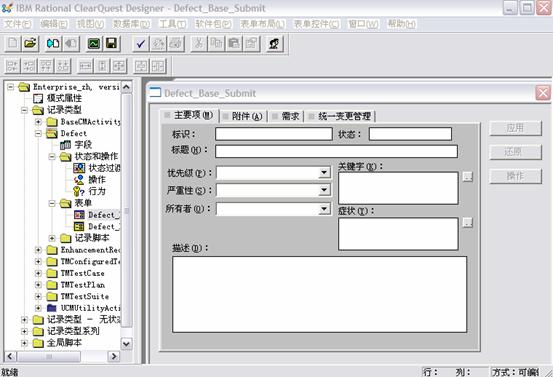Click the Align Left edges layout icon
The image size is (553, 377).
pyautogui.click(x=12, y=66)
